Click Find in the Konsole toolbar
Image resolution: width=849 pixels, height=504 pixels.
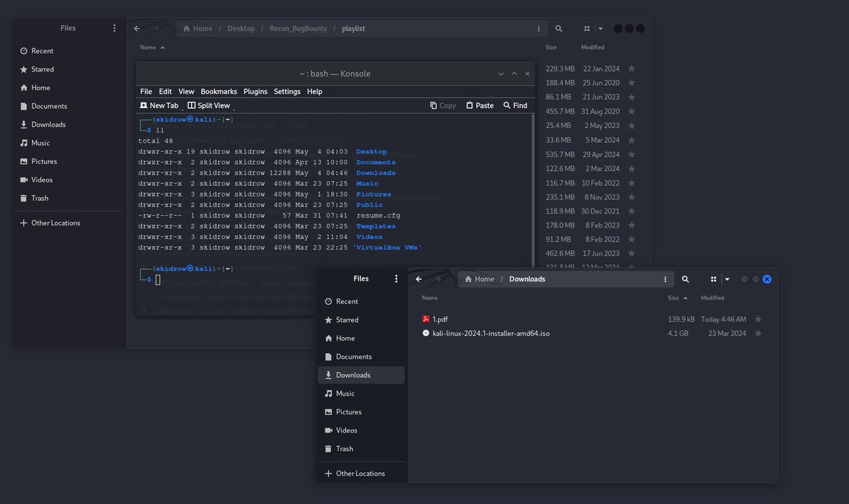coord(515,105)
